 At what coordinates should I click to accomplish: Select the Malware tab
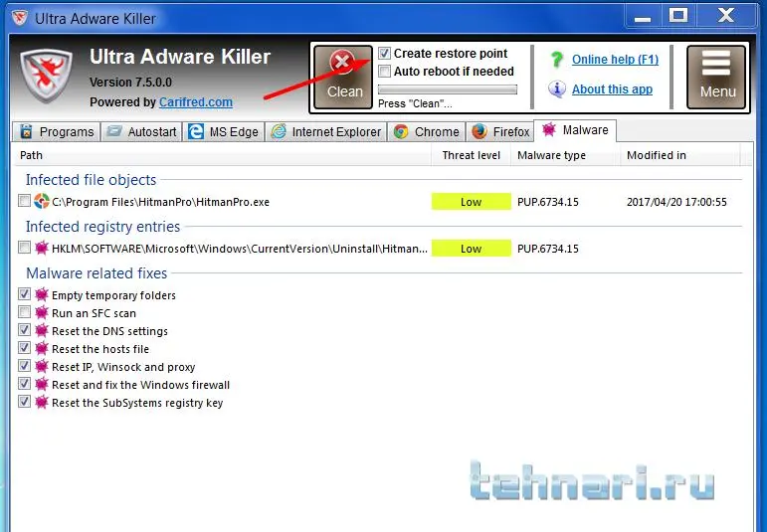[575, 130]
